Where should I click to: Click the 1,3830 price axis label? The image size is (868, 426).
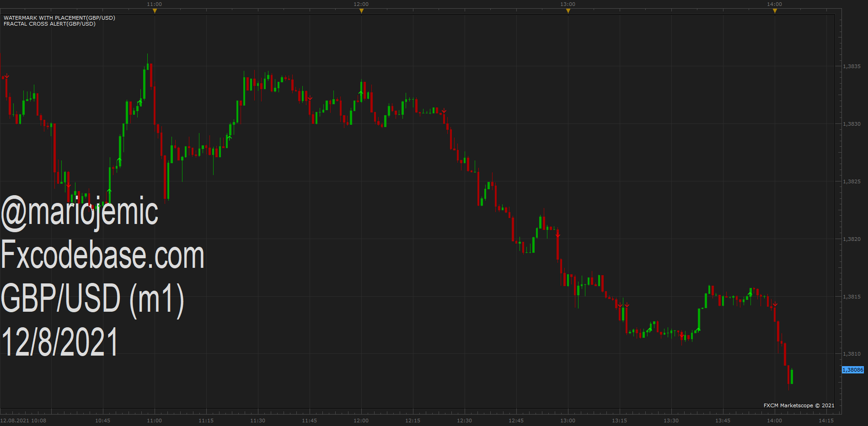(x=852, y=124)
